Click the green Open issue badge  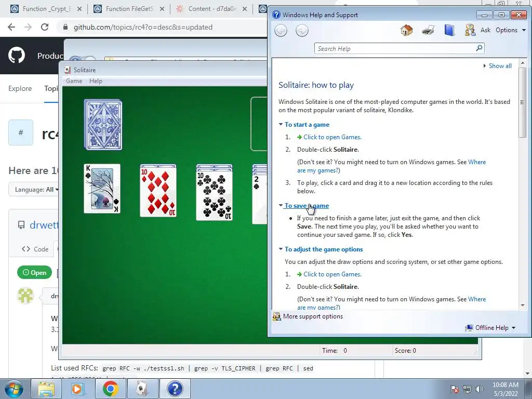point(34,272)
